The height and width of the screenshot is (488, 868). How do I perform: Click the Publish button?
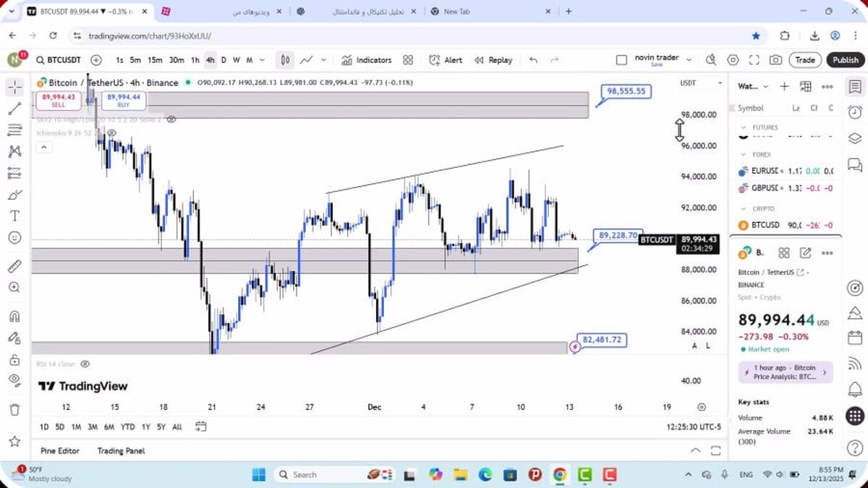point(845,60)
